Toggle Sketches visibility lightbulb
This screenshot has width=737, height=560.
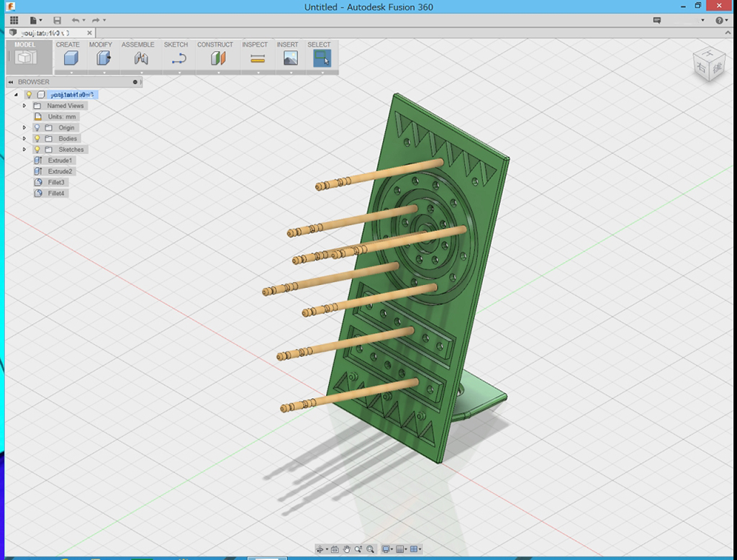click(x=37, y=150)
